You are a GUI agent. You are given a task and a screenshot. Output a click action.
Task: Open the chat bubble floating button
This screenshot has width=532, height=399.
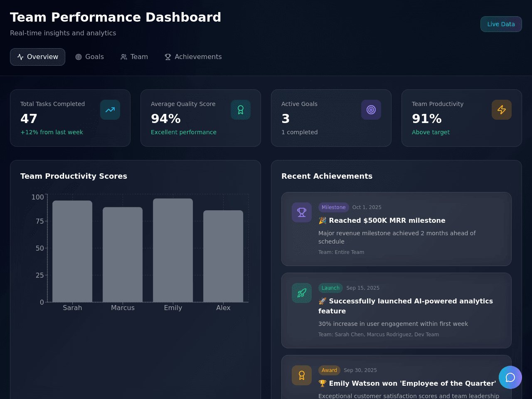(510, 377)
